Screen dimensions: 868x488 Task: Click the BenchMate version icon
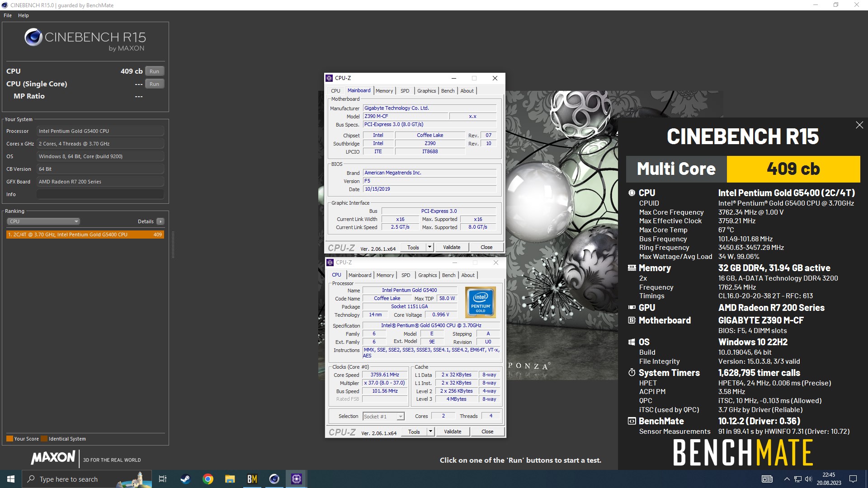pyautogui.click(x=632, y=421)
